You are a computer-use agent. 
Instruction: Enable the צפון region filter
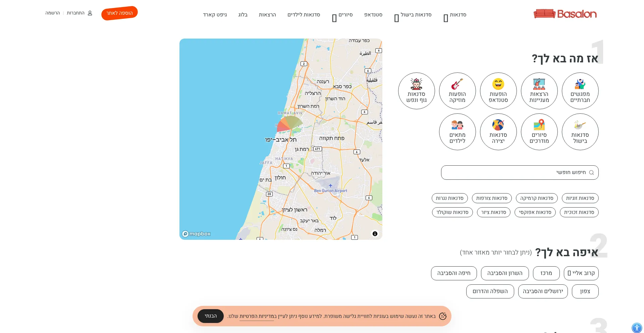[585, 291]
